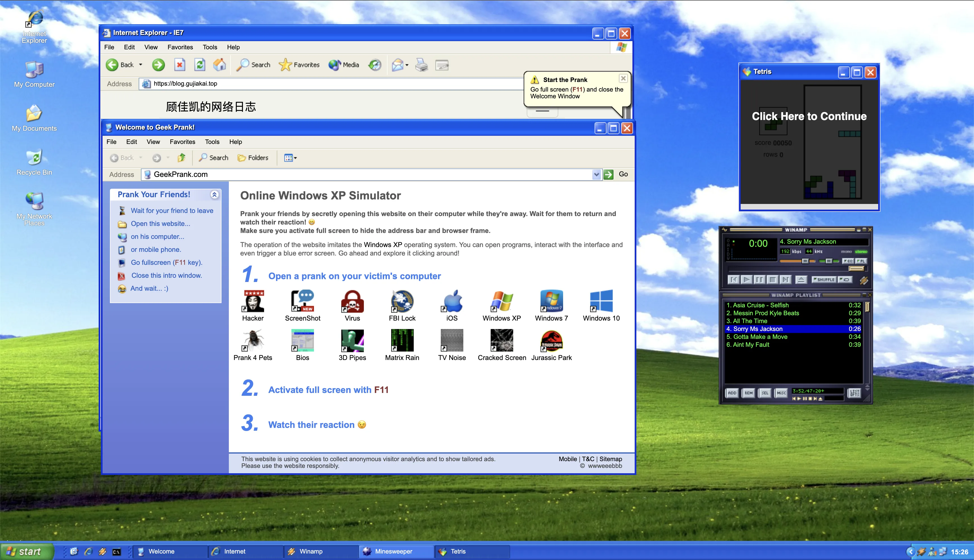Open the Views dropdown in Welcome toolbar
The height and width of the screenshot is (560, 974).
click(x=290, y=158)
